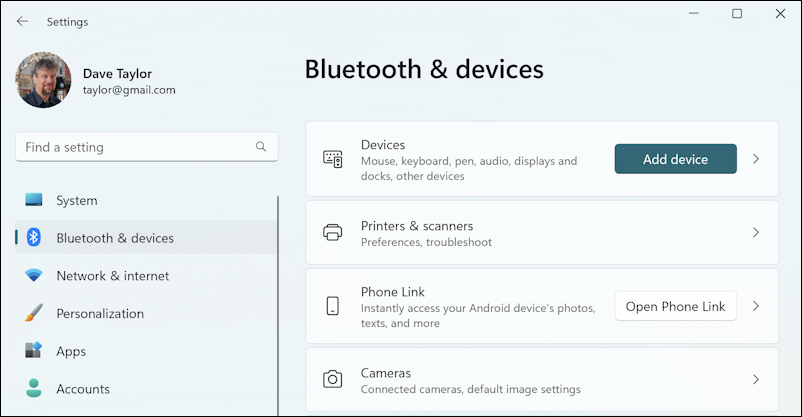Click the paintbrush Personalization icon
The height and width of the screenshot is (417, 802).
click(x=34, y=313)
